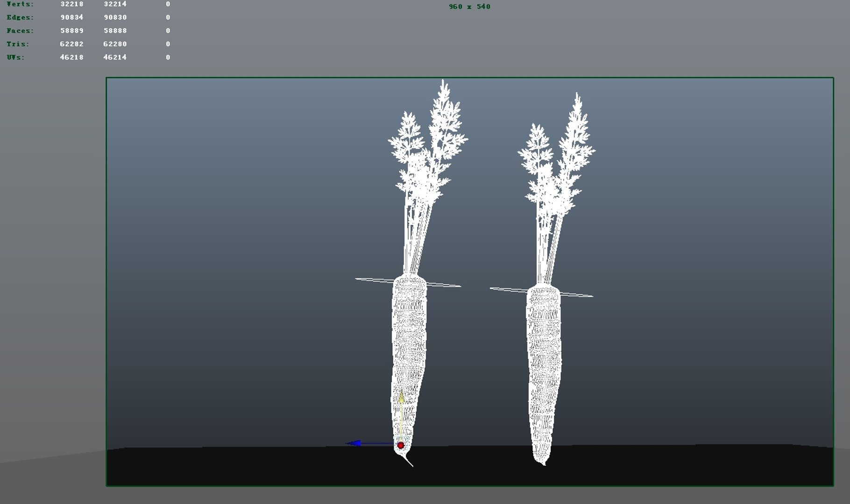The width and height of the screenshot is (850, 504).
Task: Click the "Verts:" heads-up label
Action: 20,4
